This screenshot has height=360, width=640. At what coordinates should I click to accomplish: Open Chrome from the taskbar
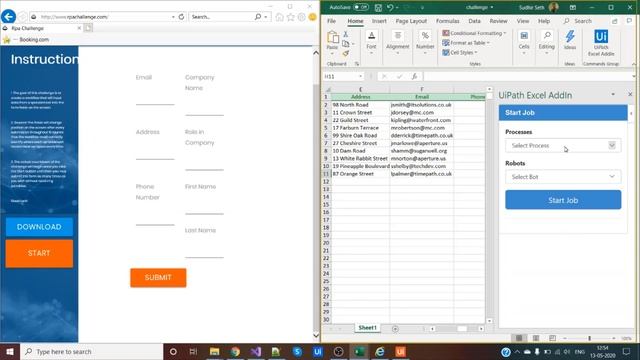[x=235, y=351]
